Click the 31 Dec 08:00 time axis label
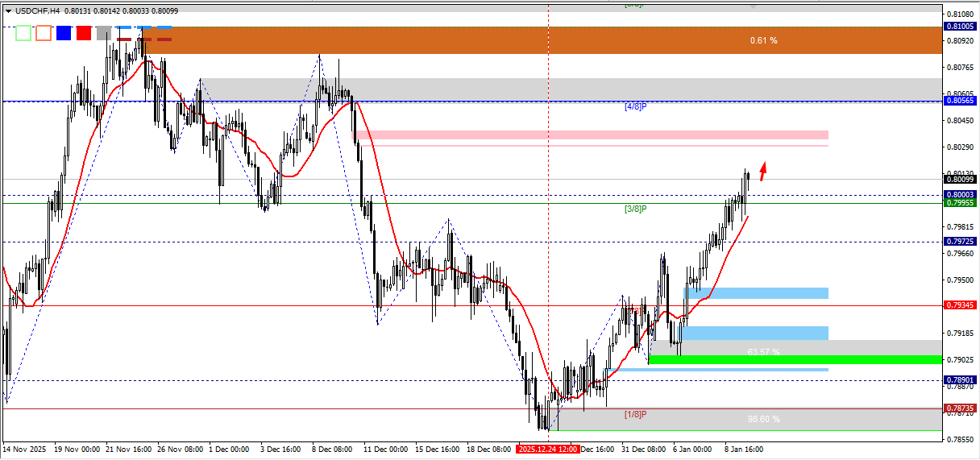Screen dimensions: 980x460 [642, 449]
